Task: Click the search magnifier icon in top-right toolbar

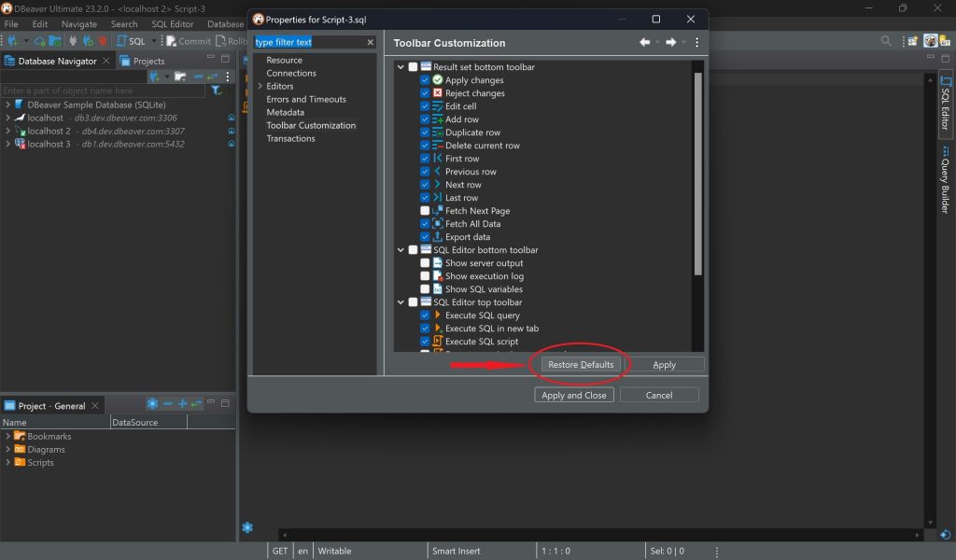Action: 886,41
